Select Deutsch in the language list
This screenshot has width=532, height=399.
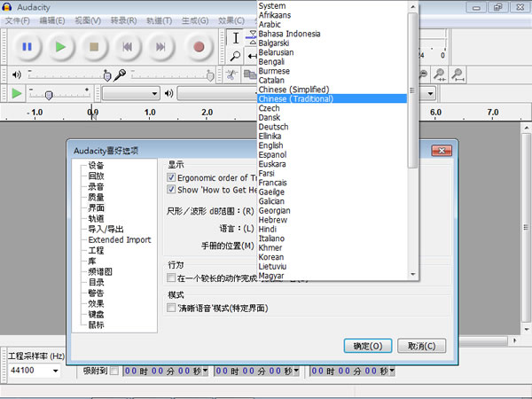(273, 127)
